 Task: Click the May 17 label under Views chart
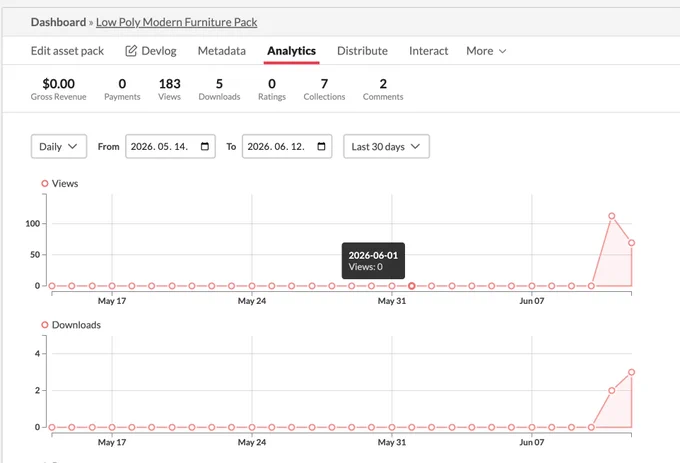112,301
